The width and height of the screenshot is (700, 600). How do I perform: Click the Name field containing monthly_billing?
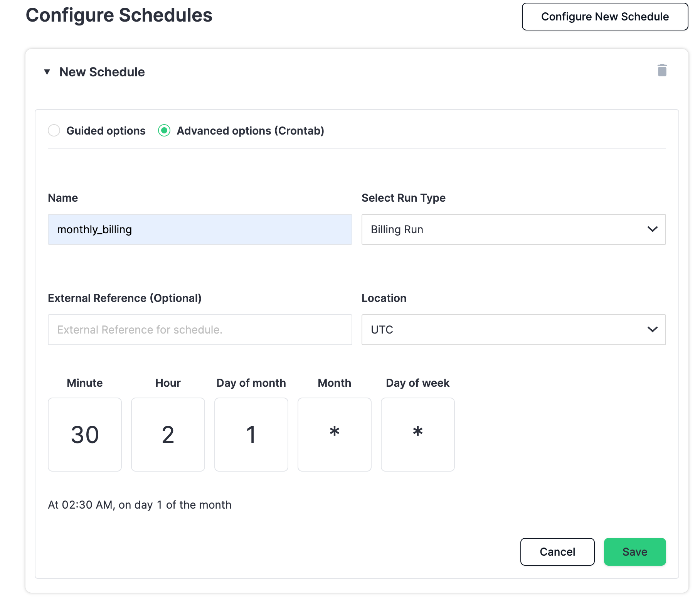[x=200, y=229]
